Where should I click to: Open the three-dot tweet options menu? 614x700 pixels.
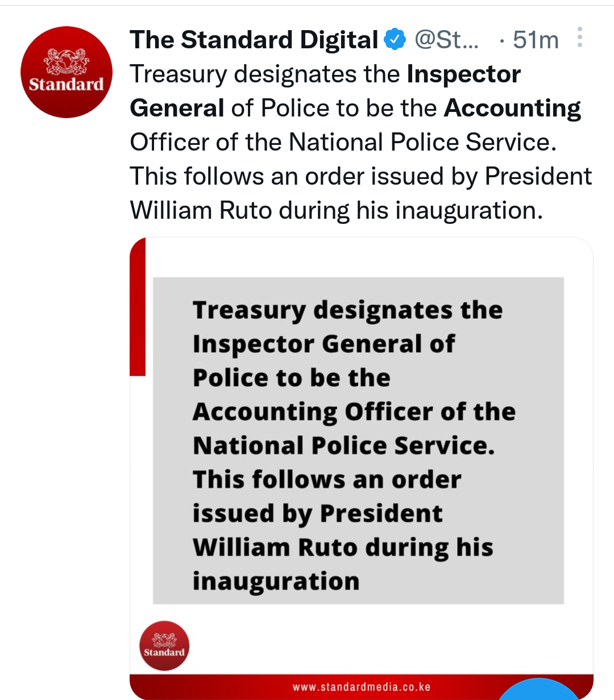point(579,37)
